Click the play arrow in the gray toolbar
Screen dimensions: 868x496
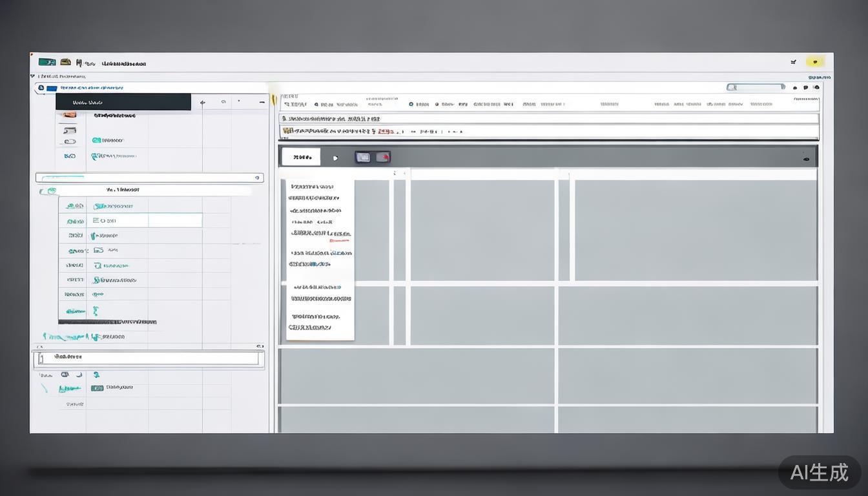click(x=335, y=158)
